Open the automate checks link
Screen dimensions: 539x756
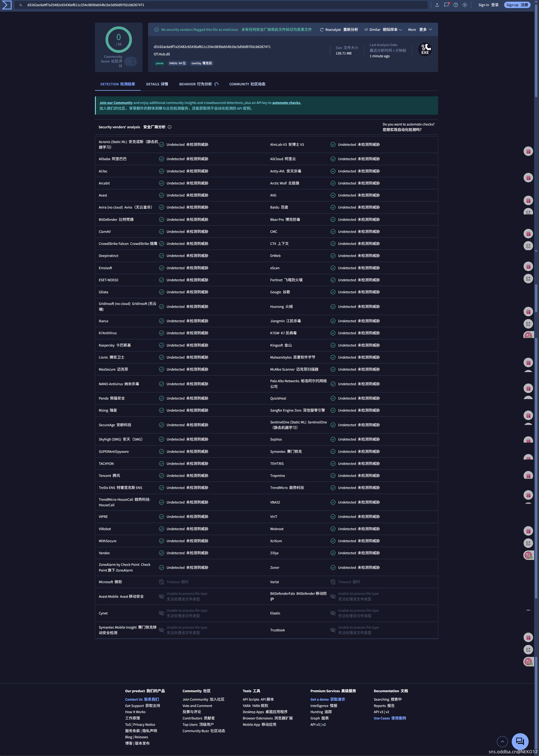pos(287,103)
